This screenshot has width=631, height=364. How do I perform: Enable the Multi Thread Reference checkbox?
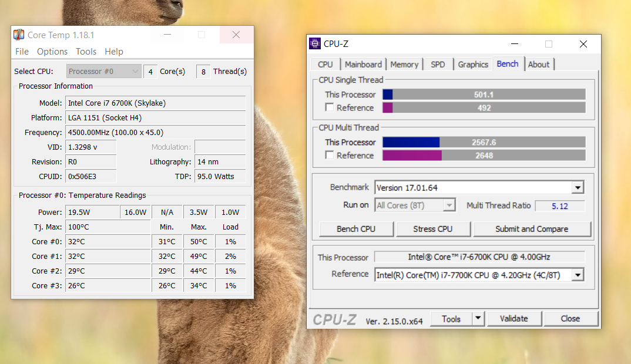point(330,155)
